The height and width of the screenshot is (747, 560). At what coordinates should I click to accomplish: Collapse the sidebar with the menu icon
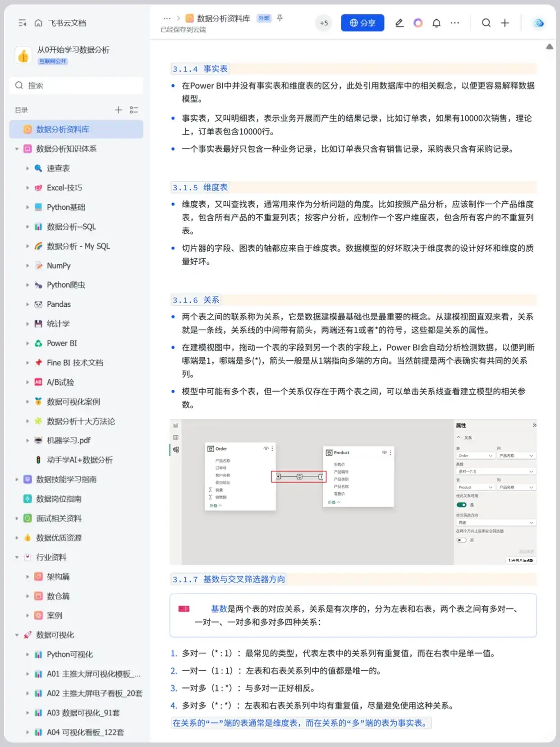point(23,23)
